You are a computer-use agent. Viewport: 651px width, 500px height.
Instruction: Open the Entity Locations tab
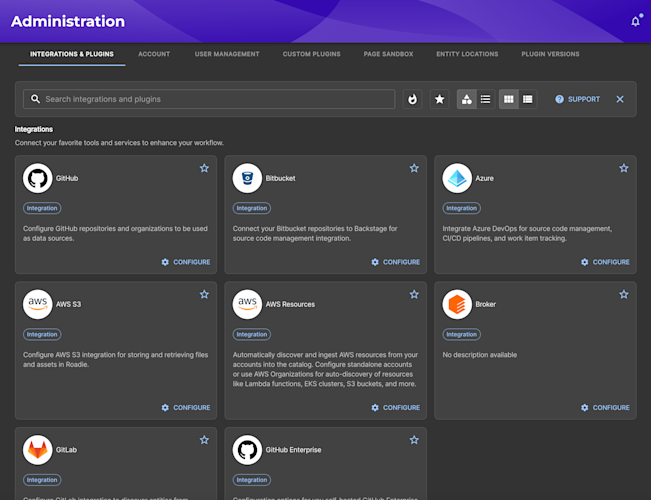467,54
